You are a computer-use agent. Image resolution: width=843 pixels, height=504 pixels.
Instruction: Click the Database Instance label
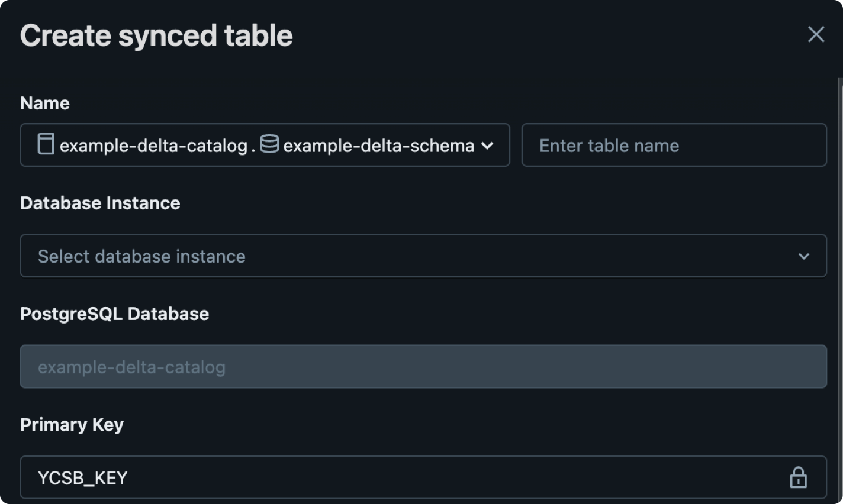pos(100,203)
